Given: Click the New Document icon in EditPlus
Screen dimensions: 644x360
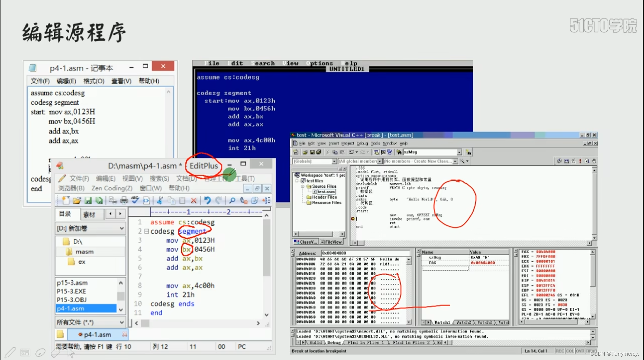Looking at the screenshot, I should click(66, 200).
